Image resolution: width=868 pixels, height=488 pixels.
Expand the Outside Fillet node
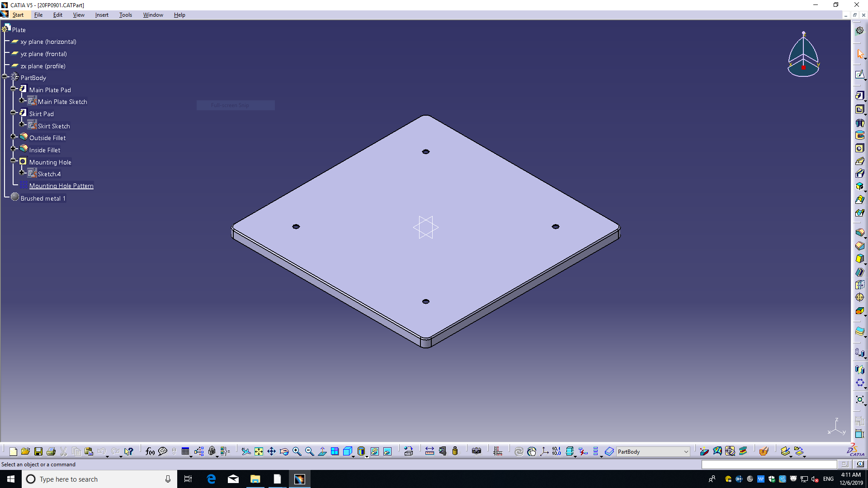13,136
